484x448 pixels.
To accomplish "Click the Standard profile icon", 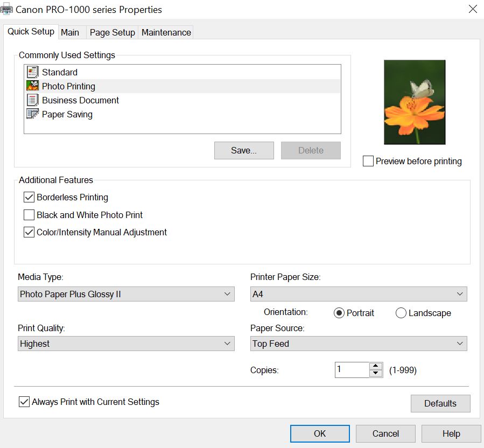I will (32, 72).
